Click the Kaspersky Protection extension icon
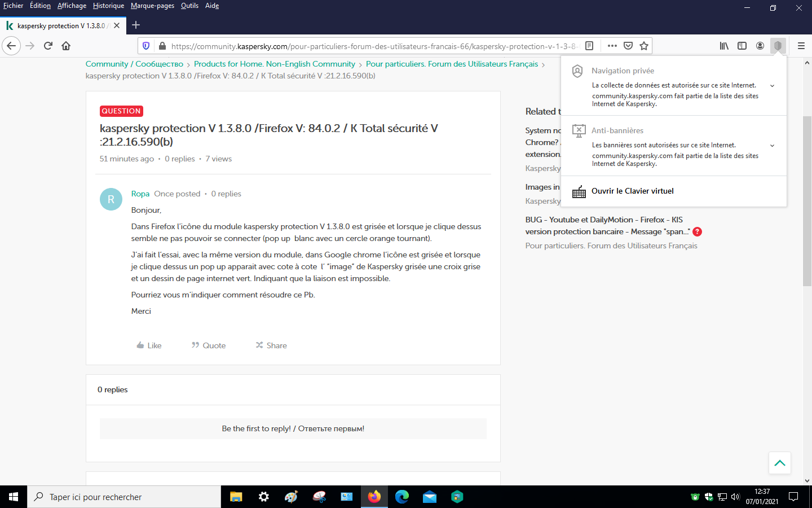The height and width of the screenshot is (508, 812). tap(778, 46)
